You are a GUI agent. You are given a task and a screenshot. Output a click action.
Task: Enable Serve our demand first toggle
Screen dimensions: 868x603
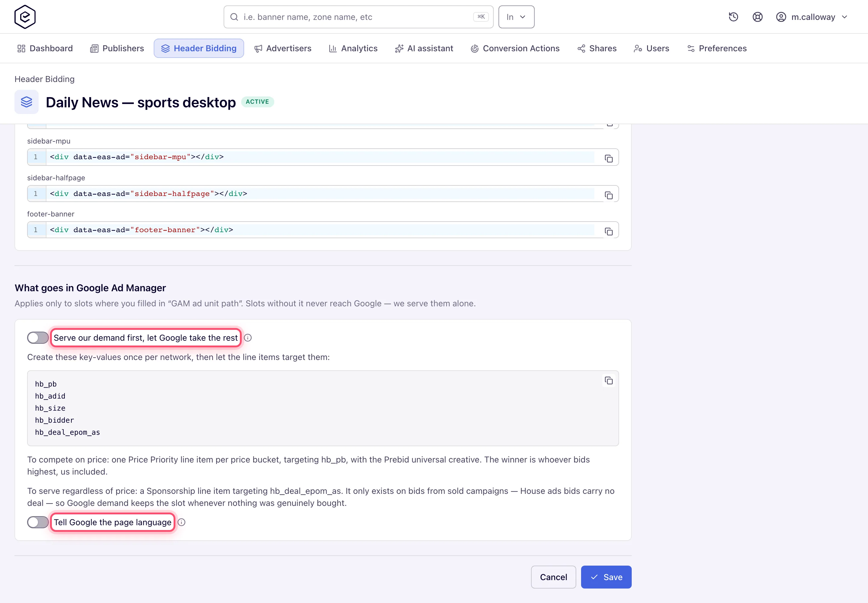(x=38, y=338)
